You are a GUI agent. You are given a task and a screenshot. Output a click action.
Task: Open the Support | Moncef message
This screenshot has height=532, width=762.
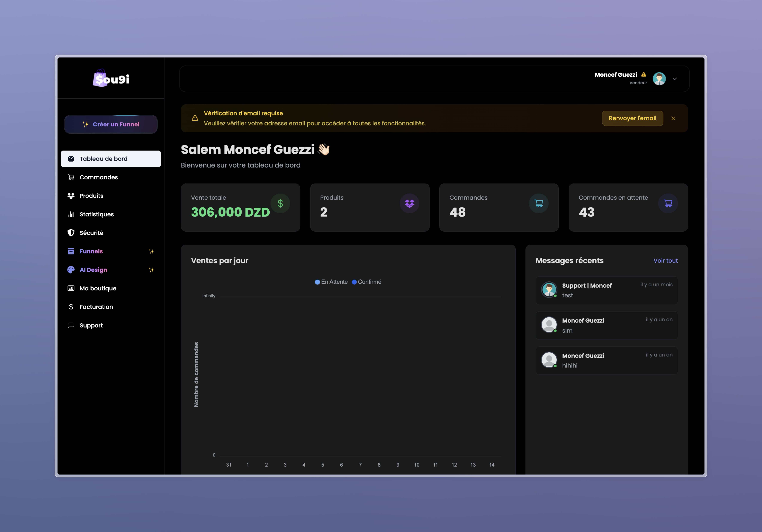coord(606,290)
